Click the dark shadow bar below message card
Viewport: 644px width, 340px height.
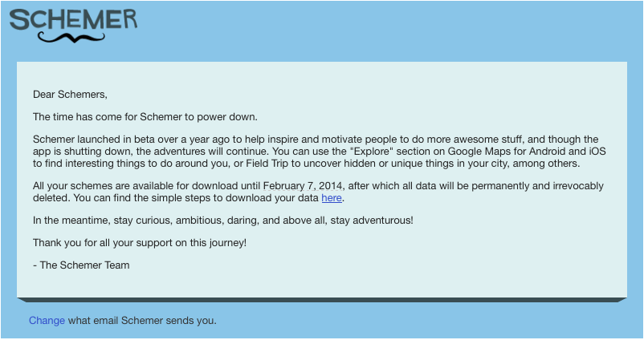321,300
